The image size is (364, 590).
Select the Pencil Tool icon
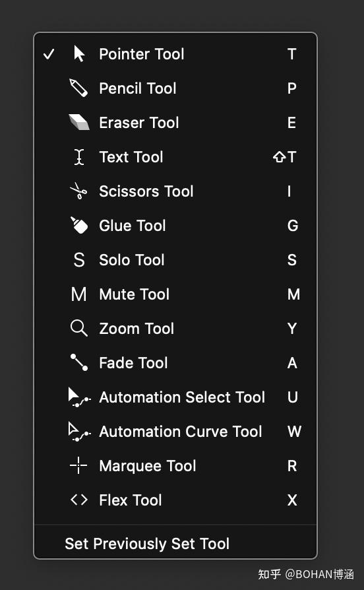pos(78,88)
